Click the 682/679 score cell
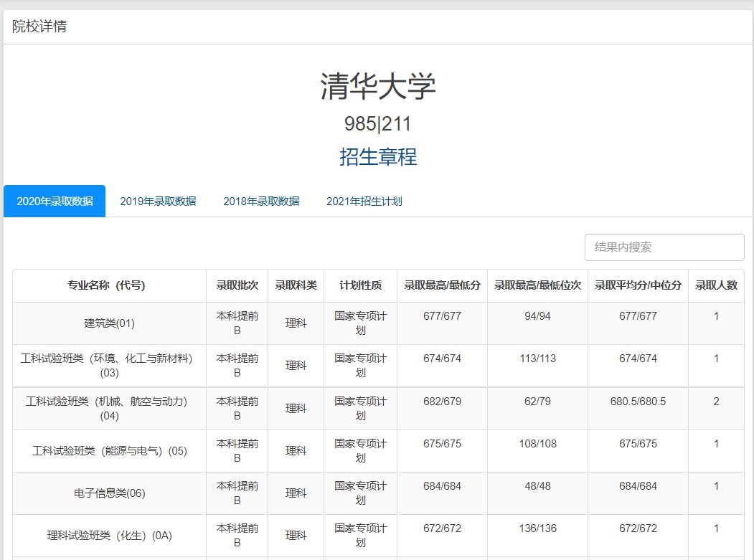 click(442, 402)
